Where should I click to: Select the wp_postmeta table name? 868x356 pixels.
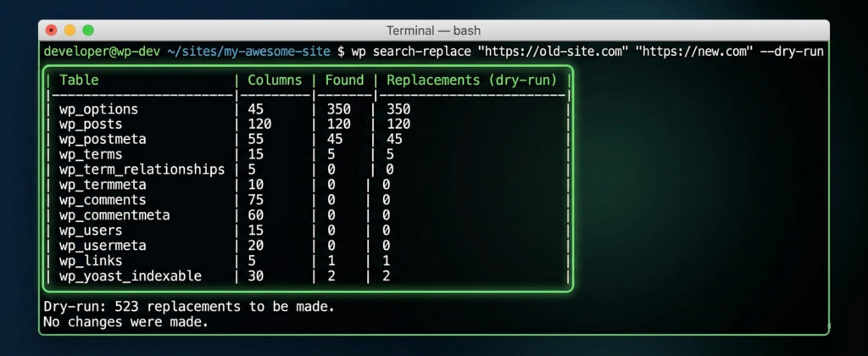point(103,140)
